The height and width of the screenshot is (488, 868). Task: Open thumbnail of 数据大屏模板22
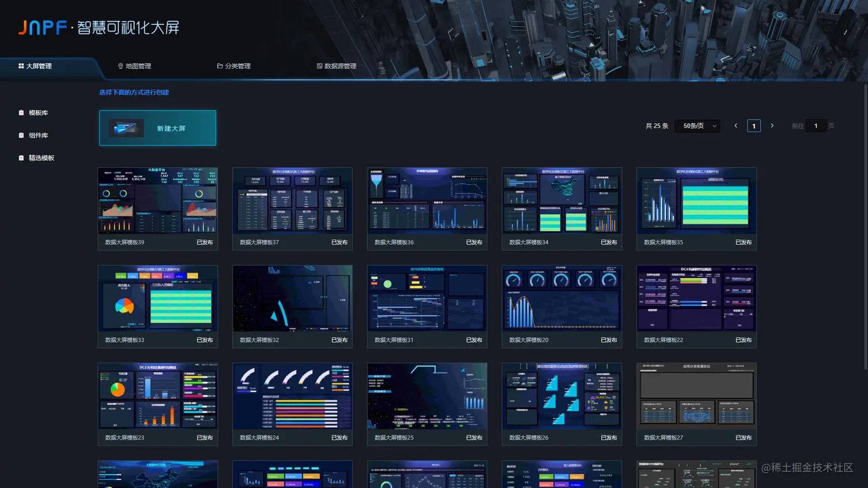point(696,298)
